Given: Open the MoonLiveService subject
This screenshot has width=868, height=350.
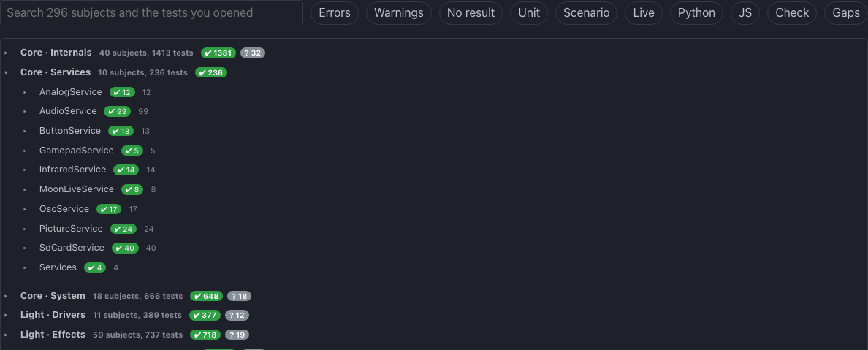Looking at the screenshot, I should coord(77,189).
